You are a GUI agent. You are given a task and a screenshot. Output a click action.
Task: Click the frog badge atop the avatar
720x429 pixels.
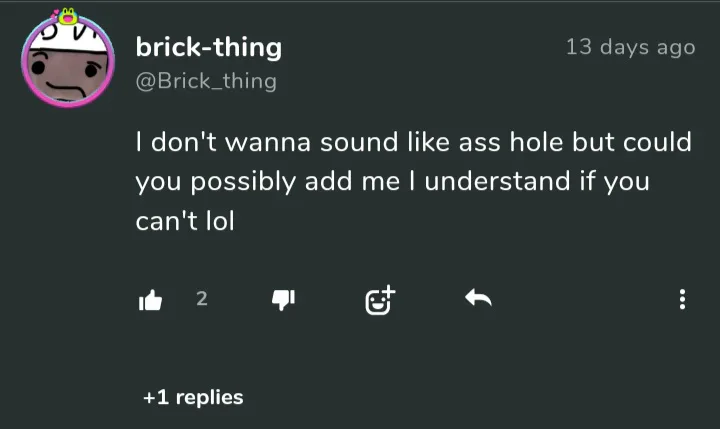click(69, 15)
